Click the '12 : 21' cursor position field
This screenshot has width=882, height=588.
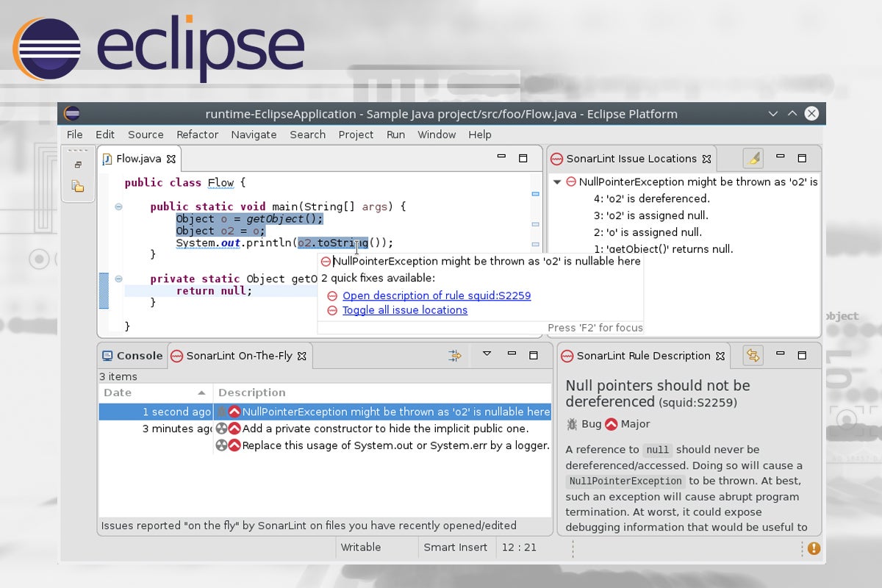[519, 547]
